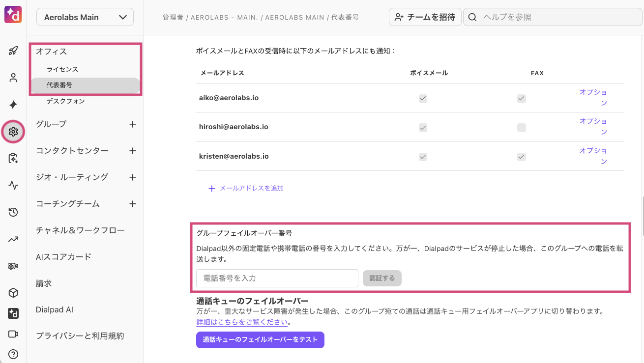Toggle FAX notifications for kristen@aerolabs.io
644x363 pixels.
coord(521,157)
